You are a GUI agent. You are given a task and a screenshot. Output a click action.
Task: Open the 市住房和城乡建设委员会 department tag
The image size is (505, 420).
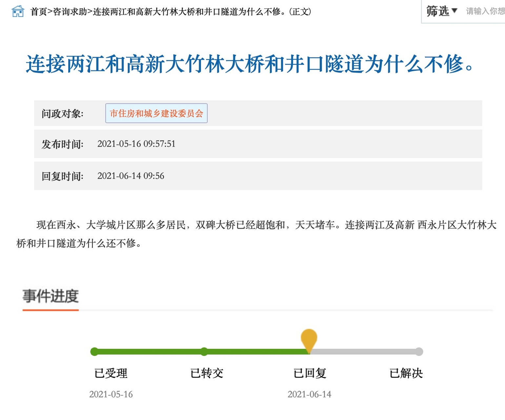point(156,113)
